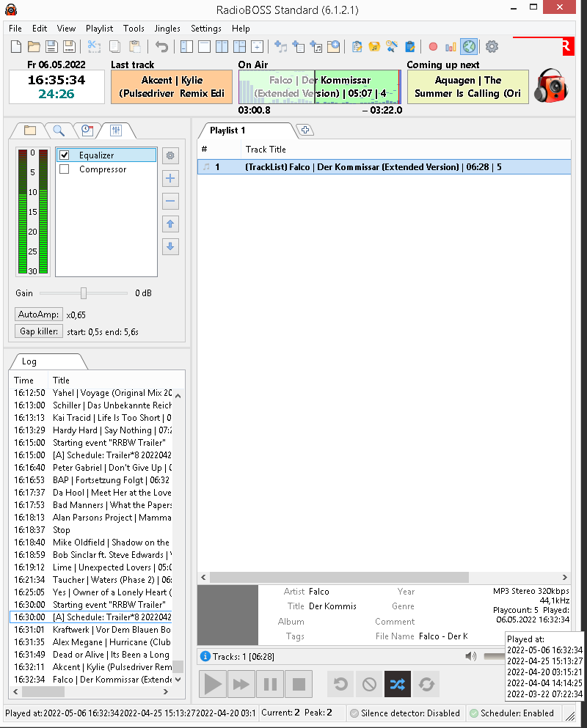Open settings via the toolbar gear icon
Image resolution: width=587 pixels, height=728 pixels.
(x=492, y=46)
